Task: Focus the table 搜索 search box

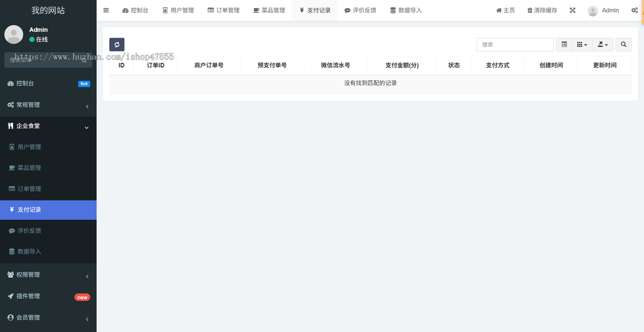Action: click(515, 45)
